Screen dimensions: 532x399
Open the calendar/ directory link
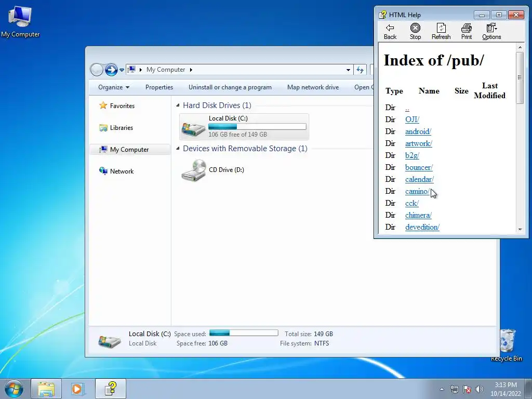tap(419, 179)
